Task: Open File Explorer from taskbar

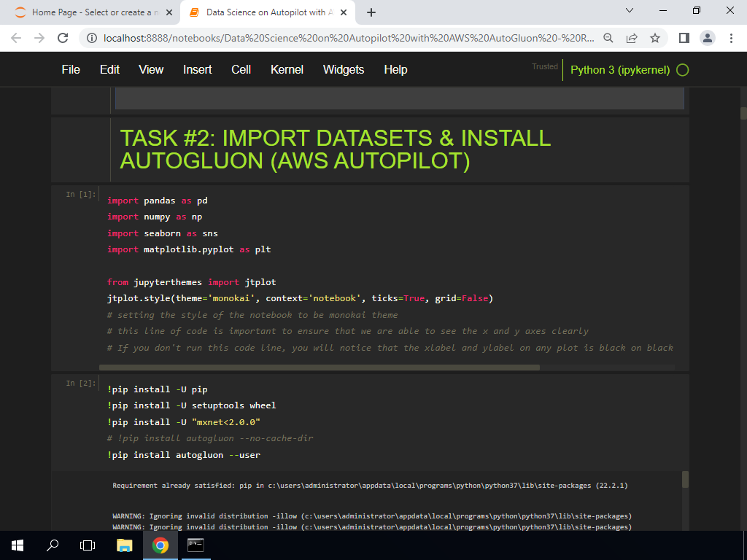Action: click(125, 545)
